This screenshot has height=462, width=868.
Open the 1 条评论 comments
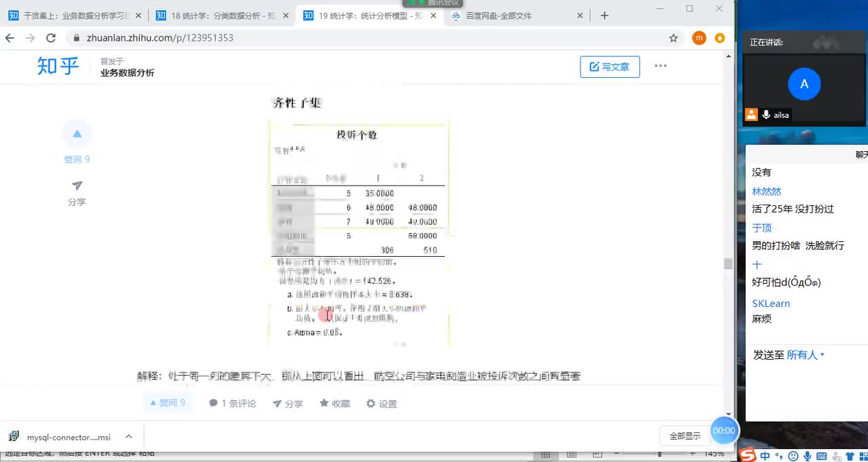tap(233, 403)
